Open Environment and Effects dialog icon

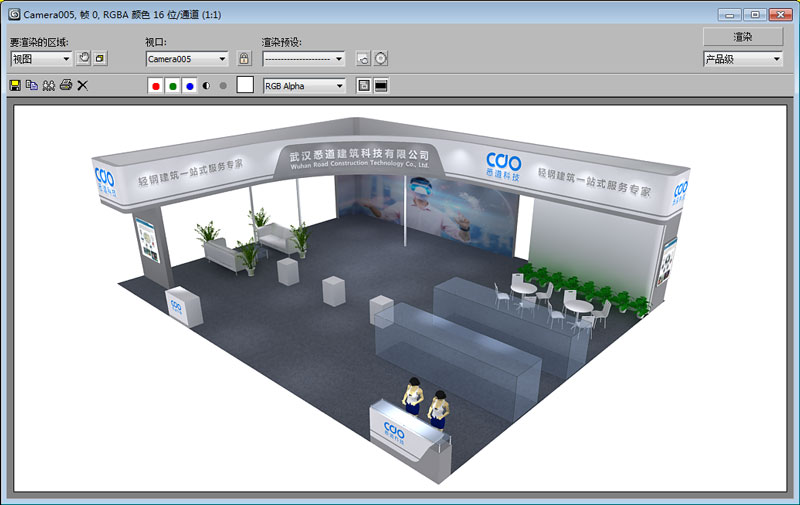click(380, 59)
